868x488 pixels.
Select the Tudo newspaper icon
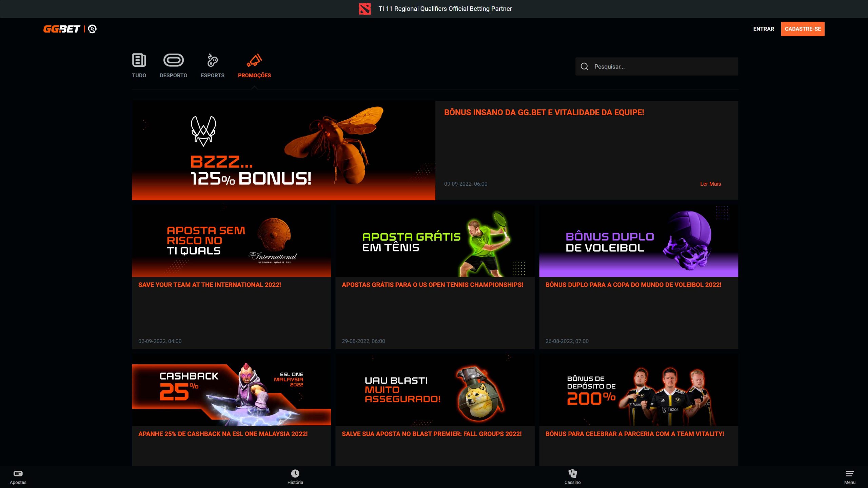[139, 60]
